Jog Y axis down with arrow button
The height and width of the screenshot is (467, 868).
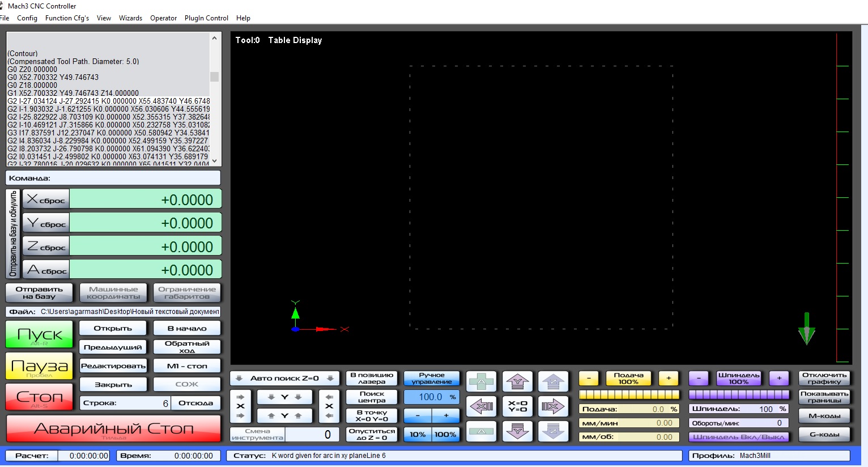click(x=518, y=431)
